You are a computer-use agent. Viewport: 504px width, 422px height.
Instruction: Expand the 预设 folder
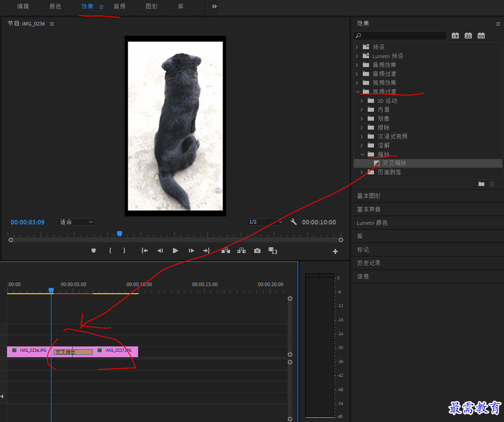pyautogui.click(x=357, y=47)
